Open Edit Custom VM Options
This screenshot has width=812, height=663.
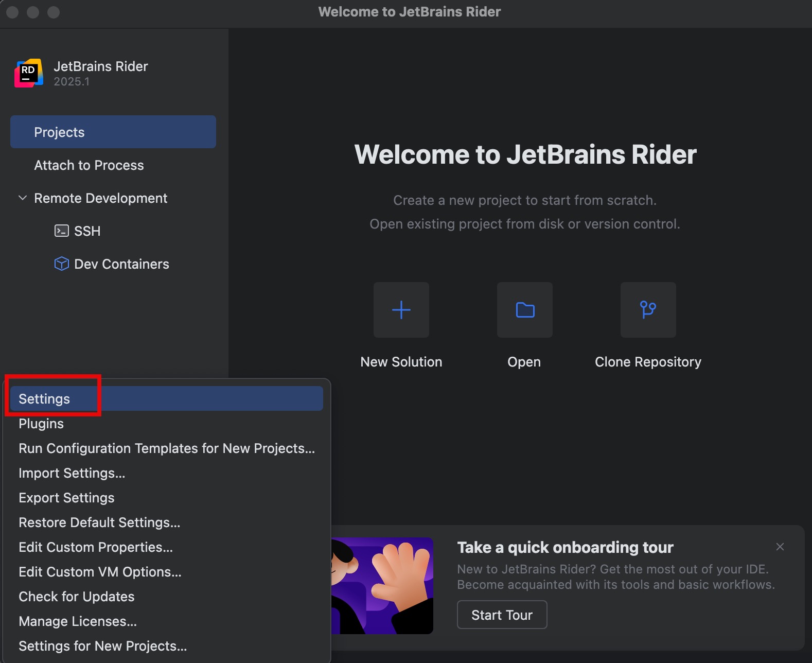click(x=100, y=572)
